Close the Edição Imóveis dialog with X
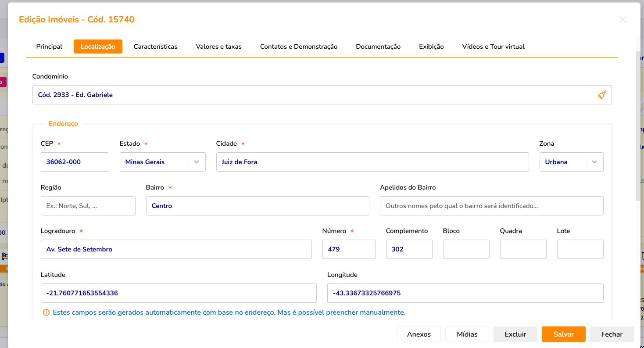Image resolution: width=644 pixels, height=348 pixels. pos(623,20)
